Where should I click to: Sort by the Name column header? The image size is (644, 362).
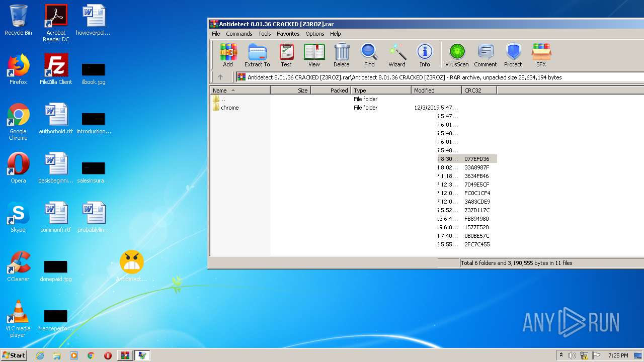tap(240, 90)
